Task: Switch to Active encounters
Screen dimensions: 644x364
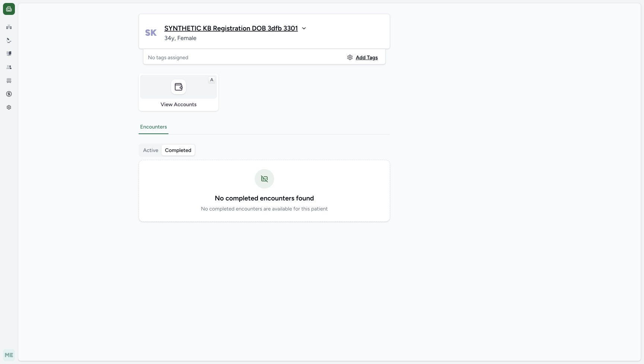Action: click(151, 150)
